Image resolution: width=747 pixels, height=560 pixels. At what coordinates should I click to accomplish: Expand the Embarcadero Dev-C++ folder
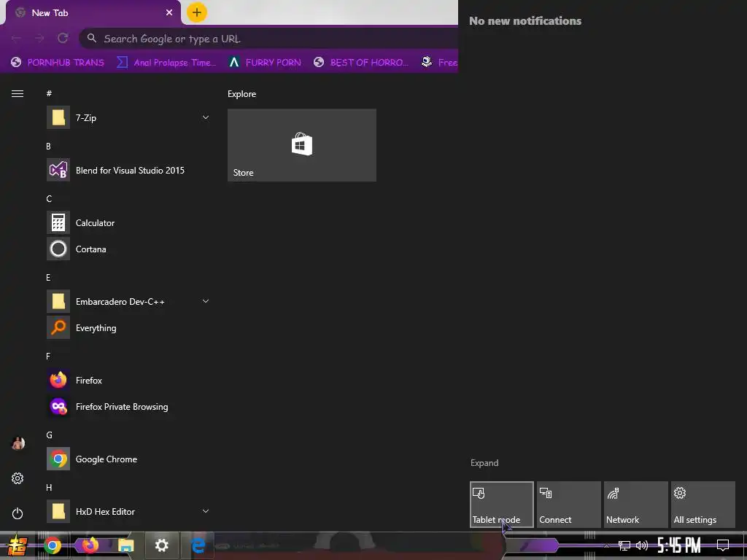point(206,301)
